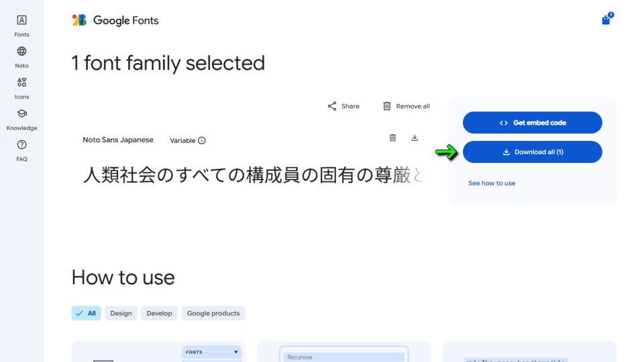The width and height of the screenshot is (644, 362).
Task: Expand the FONTS dropdown in the card
Action: point(211,352)
